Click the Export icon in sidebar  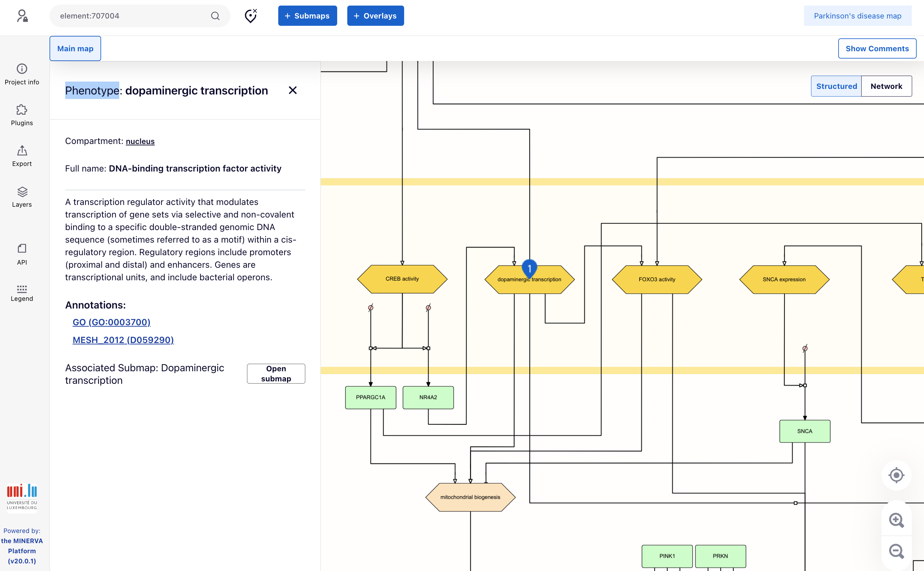click(x=22, y=155)
